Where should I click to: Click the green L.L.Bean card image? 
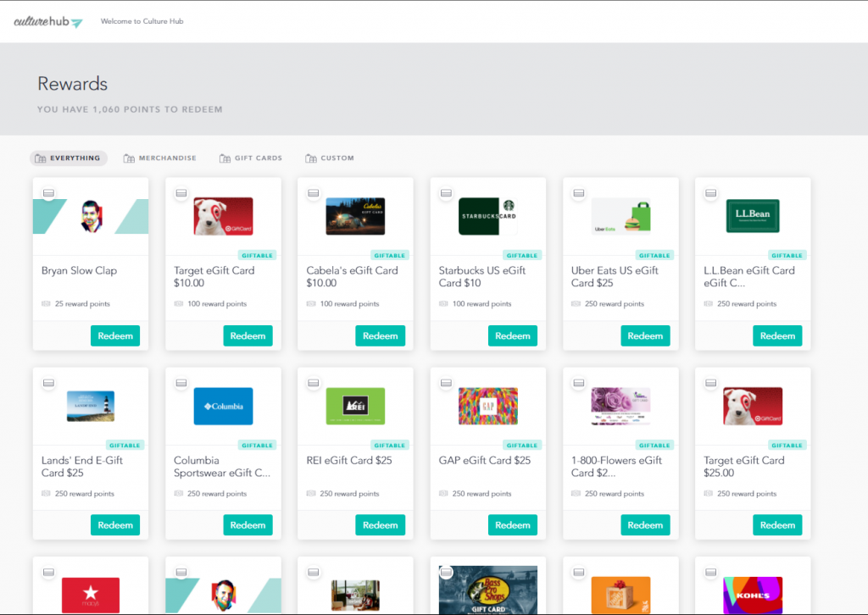click(x=753, y=216)
